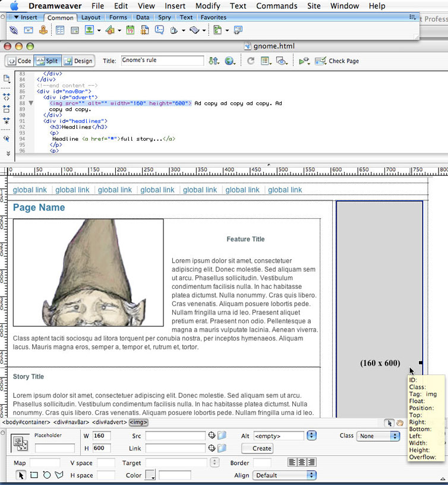
Task: Expand the Alt text dropdown arrow
Action: [311, 436]
